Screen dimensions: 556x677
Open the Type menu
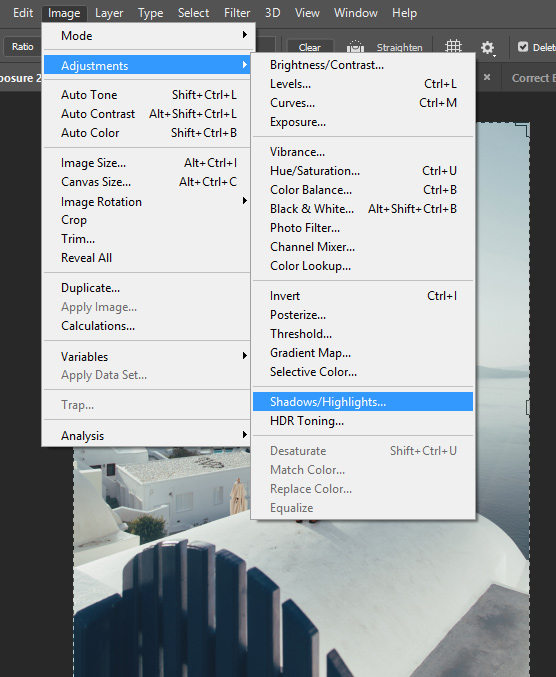(x=151, y=13)
